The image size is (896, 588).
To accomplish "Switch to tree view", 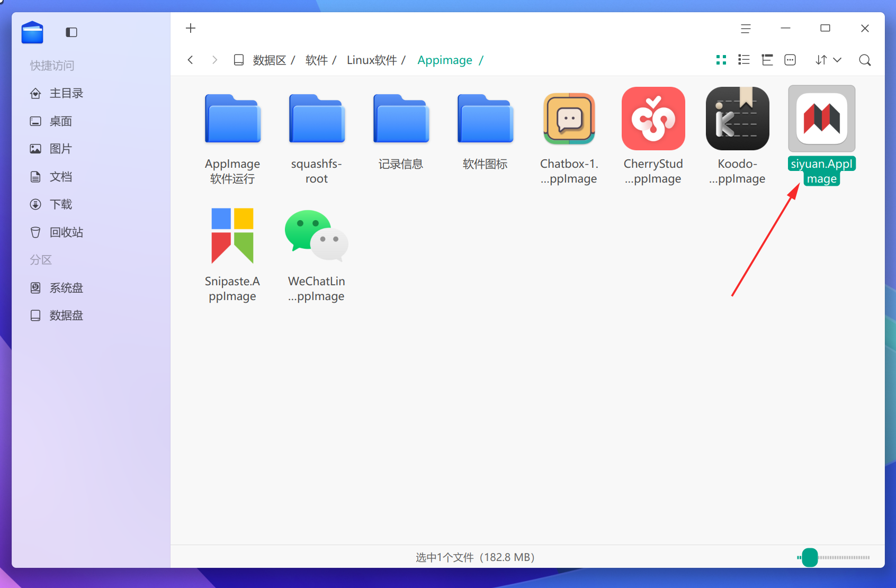I will point(767,60).
